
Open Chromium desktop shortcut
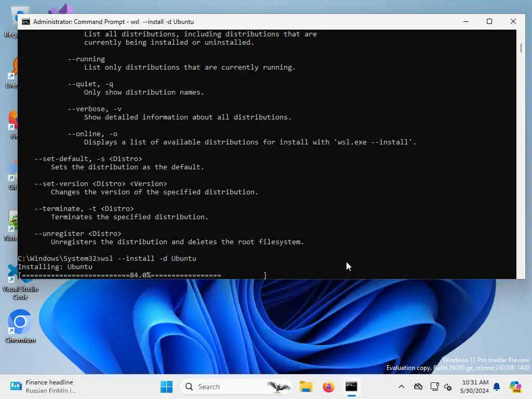click(20, 326)
